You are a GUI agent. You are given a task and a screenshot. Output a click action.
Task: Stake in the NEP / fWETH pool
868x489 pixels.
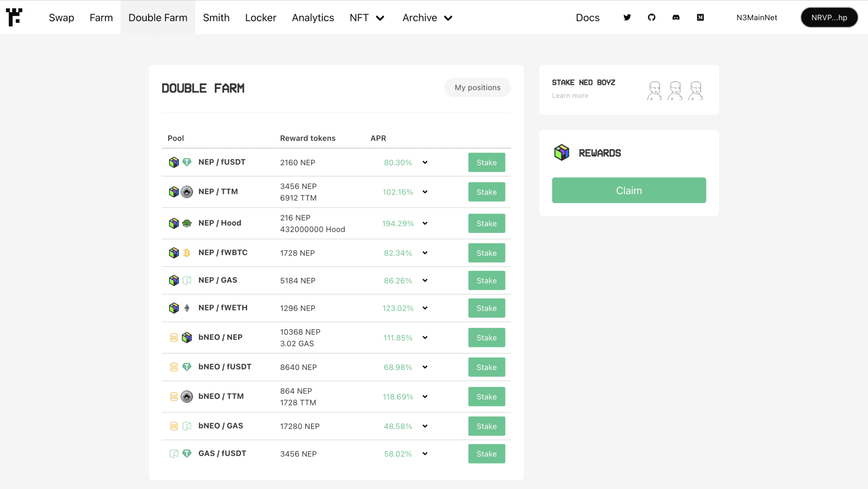(x=487, y=308)
